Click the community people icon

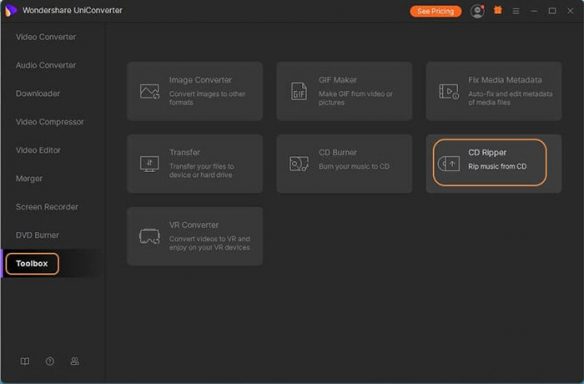click(x=75, y=361)
